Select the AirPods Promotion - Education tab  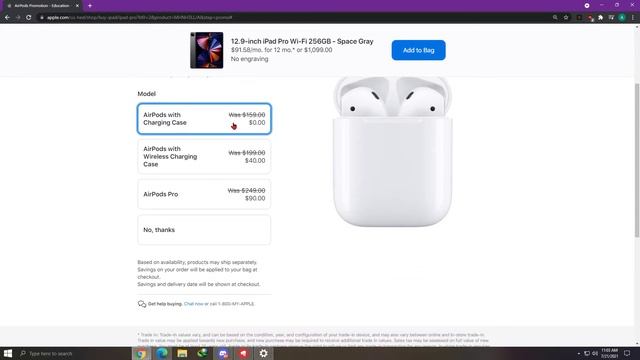pos(42,6)
